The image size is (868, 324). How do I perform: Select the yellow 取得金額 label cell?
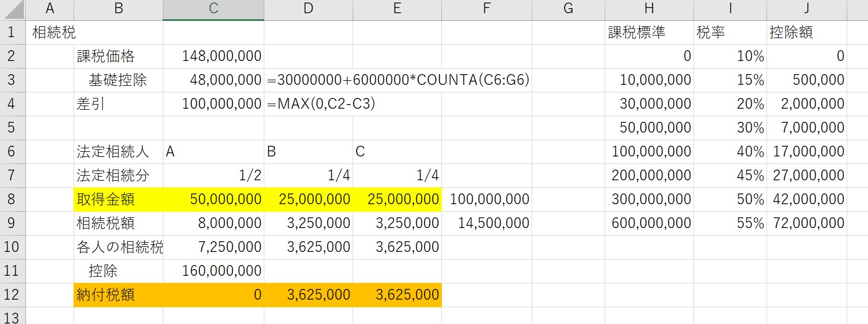click(118, 199)
